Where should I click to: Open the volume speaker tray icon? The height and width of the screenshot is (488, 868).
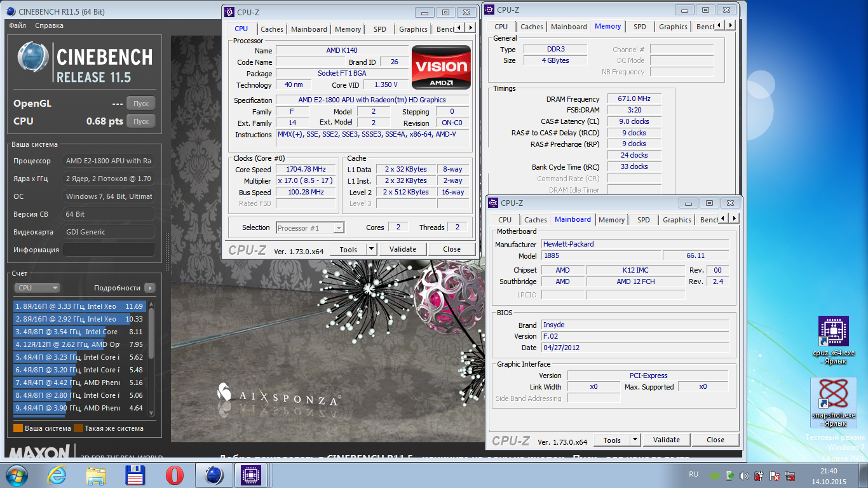744,475
